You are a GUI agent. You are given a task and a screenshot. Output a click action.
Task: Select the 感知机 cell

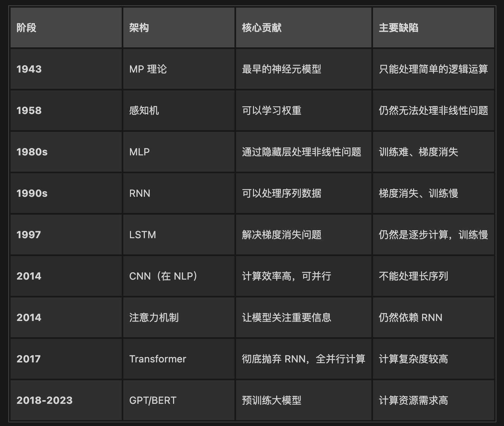(144, 111)
